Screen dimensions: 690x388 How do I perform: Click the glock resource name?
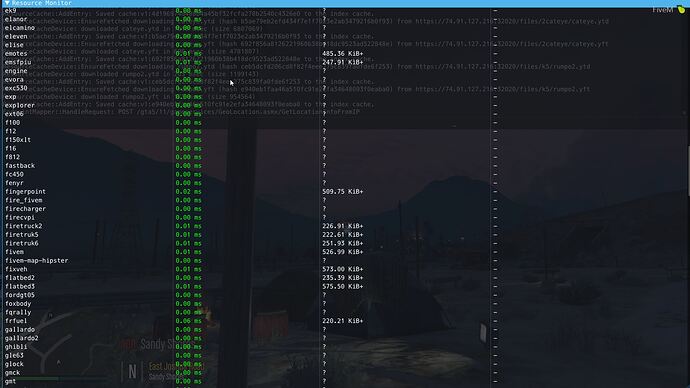[x=14, y=364]
